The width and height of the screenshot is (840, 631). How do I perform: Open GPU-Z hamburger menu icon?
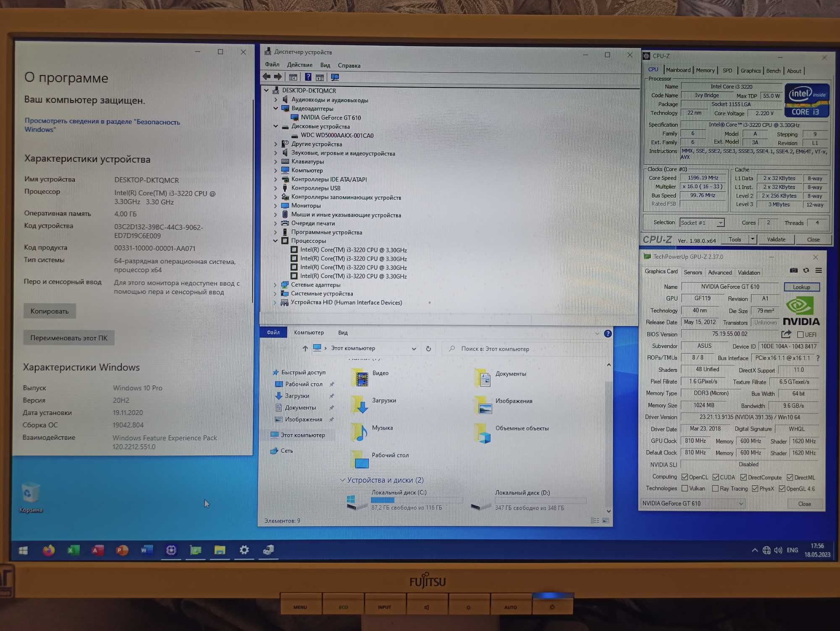[819, 270]
